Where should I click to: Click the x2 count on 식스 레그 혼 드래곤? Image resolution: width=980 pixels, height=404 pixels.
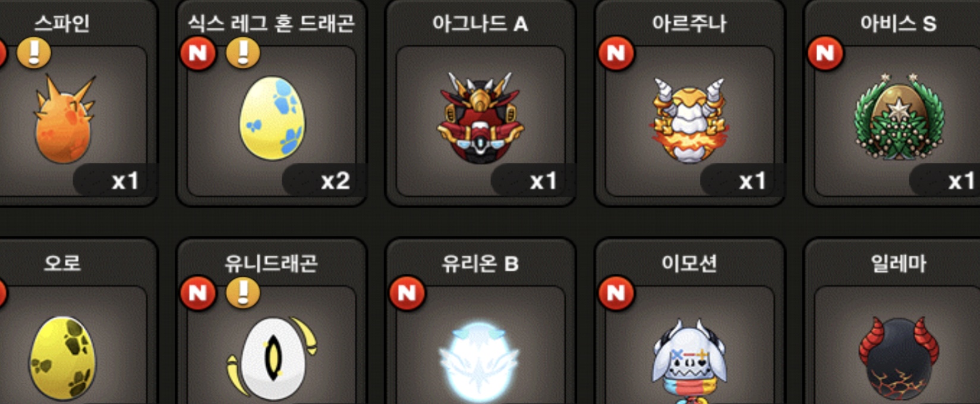pyautogui.click(x=335, y=181)
